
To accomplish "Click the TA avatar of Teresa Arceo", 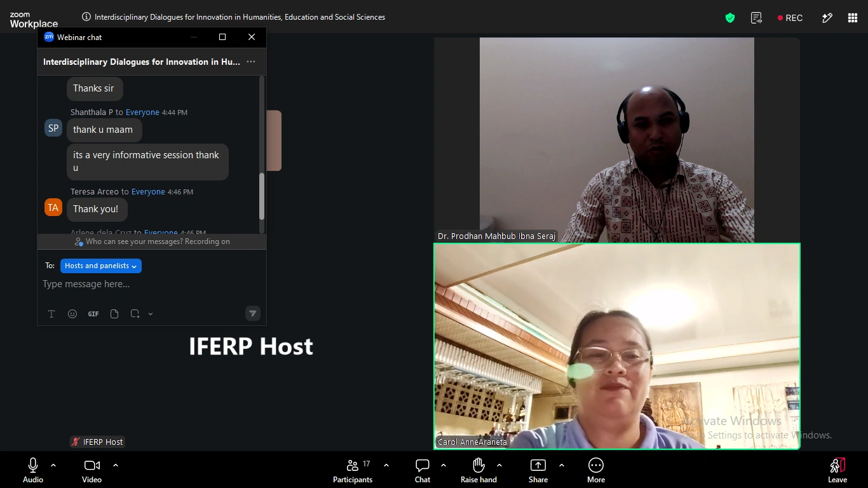I will [x=53, y=208].
